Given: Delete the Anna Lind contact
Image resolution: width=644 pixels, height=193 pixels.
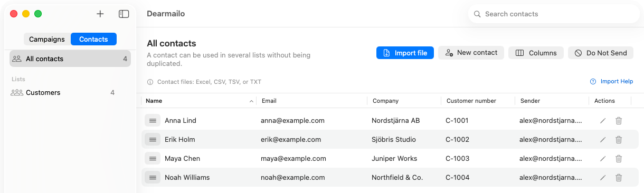Looking at the screenshot, I should point(619,120).
